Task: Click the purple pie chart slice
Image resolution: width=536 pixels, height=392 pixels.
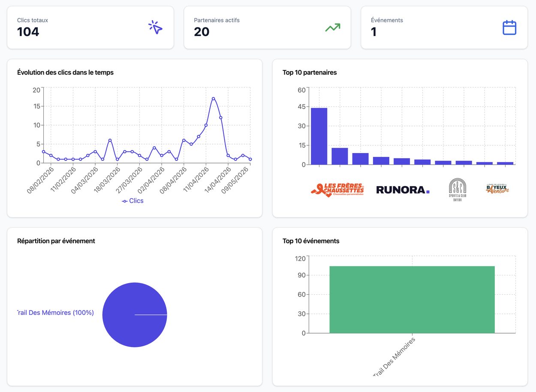Action: pos(135,315)
